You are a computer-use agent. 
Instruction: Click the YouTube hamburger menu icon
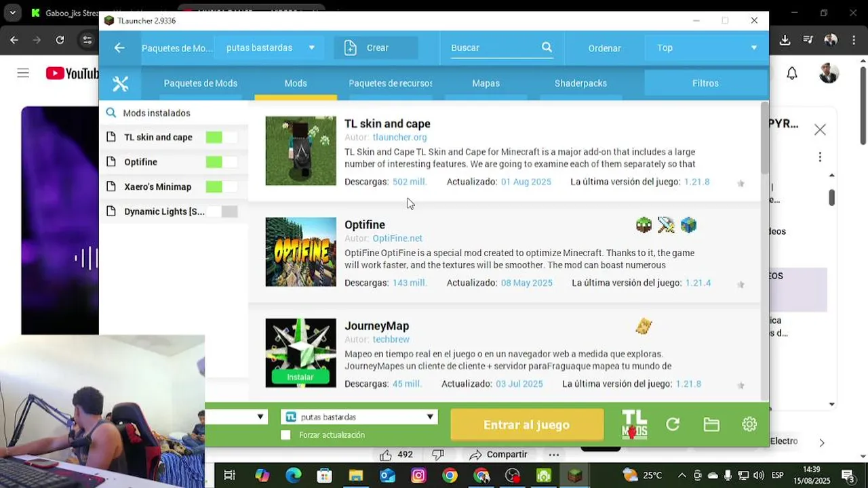pyautogui.click(x=23, y=73)
